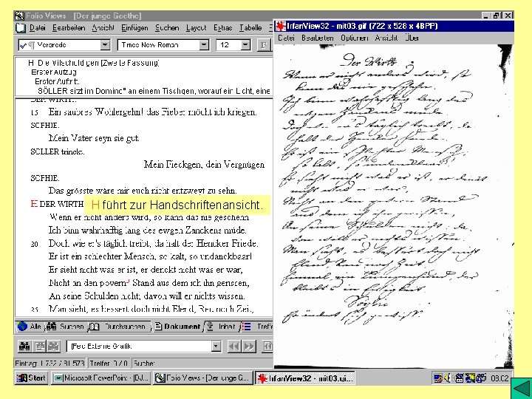Image resolution: width=532 pixels, height=399 pixels.
Task: Switch to the Inhalt tab
Action: click(x=222, y=327)
